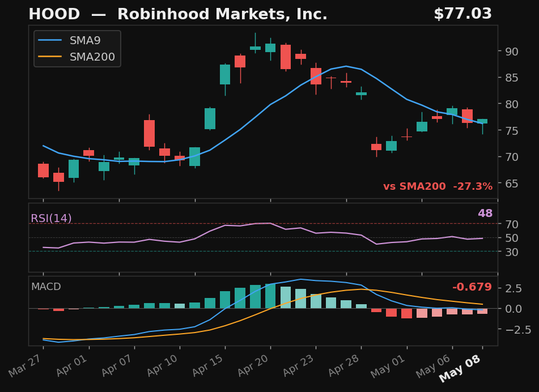Select the MACD value -0.679 readout
The image size is (539, 392).
472,287
